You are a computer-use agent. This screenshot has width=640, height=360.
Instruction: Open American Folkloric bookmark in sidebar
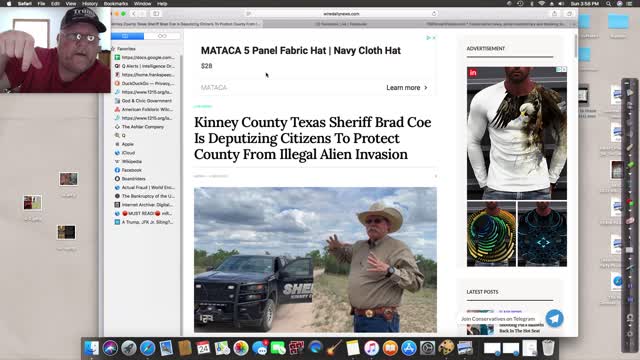(x=144, y=109)
